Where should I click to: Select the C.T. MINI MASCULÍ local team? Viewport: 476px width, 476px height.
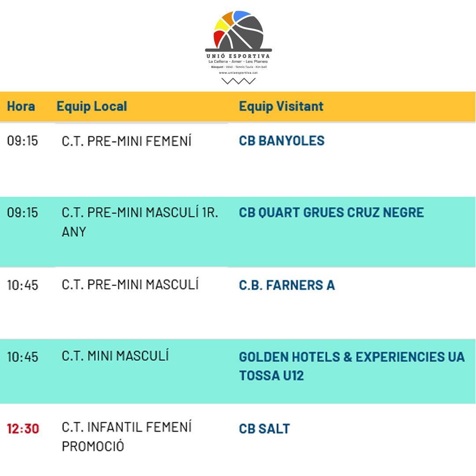115,356
